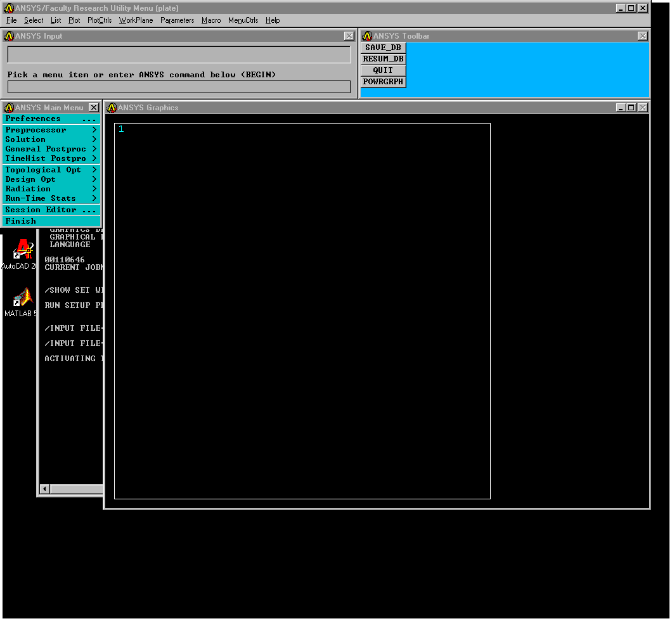Open the AutoCAD desktop shortcut icon
The image size is (672, 621).
(23, 250)
